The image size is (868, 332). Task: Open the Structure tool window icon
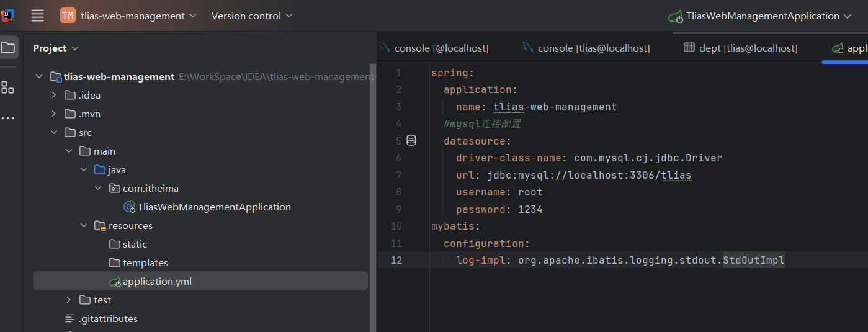(8, 87)
